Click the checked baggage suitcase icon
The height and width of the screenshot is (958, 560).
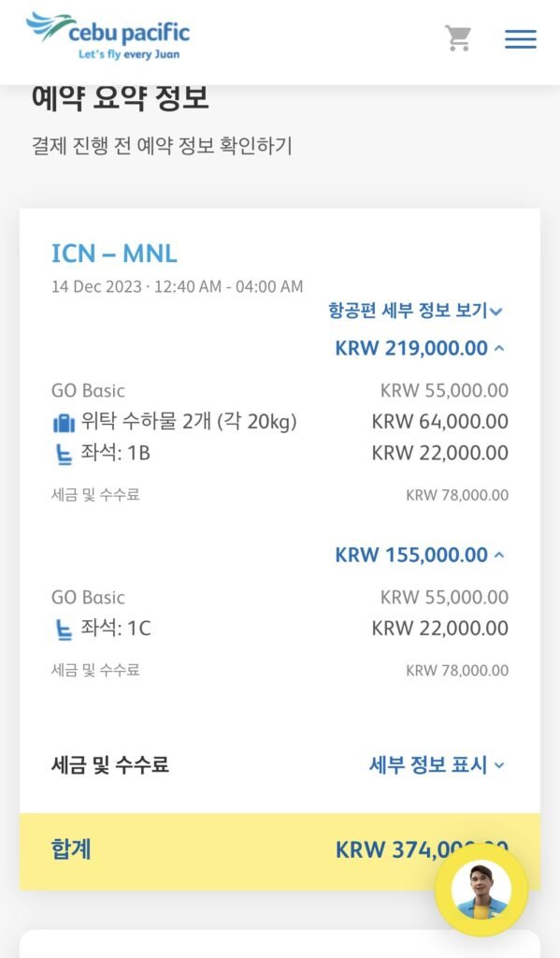point(64,422)
